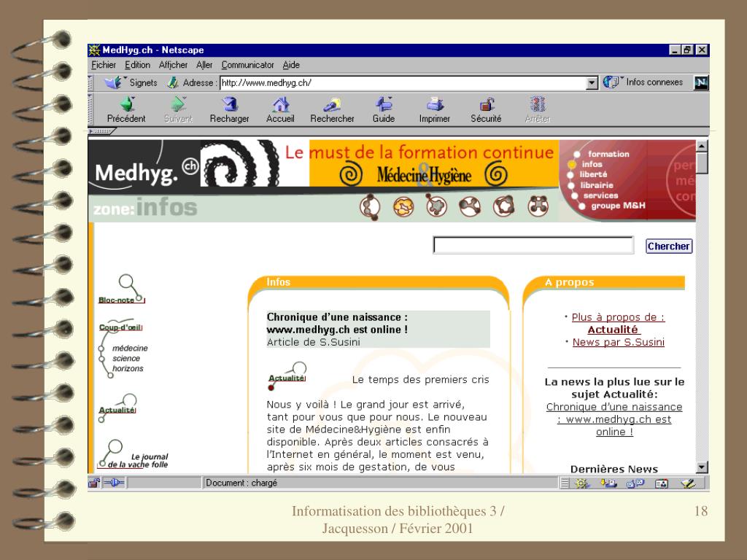Open the Aller menu
The image size is (747, 560).
coord(204,65)
